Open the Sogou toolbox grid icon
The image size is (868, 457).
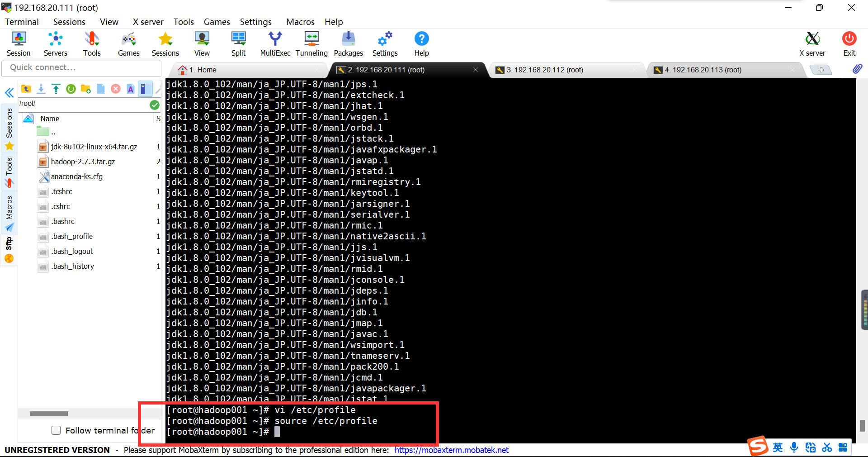click(x=843, y=447)
